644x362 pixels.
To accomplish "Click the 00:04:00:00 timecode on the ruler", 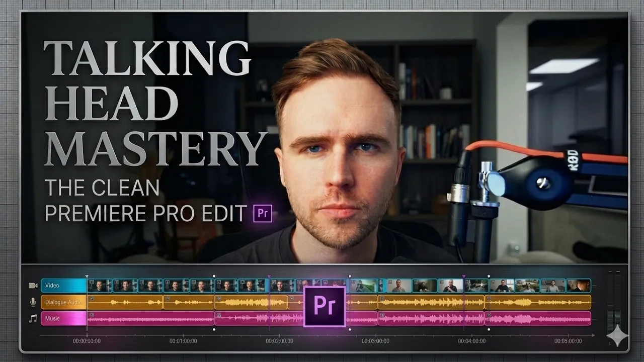I will coord(472,341).
